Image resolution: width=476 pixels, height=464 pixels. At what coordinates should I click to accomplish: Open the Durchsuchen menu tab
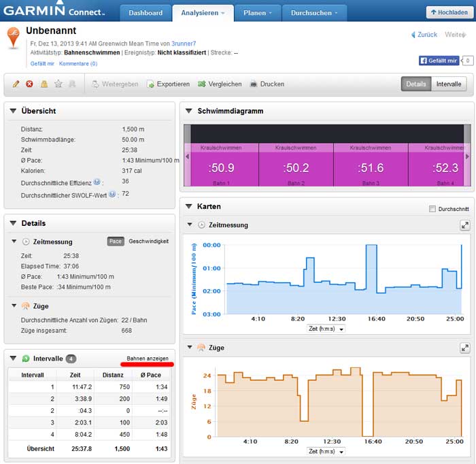click(314, 13)
